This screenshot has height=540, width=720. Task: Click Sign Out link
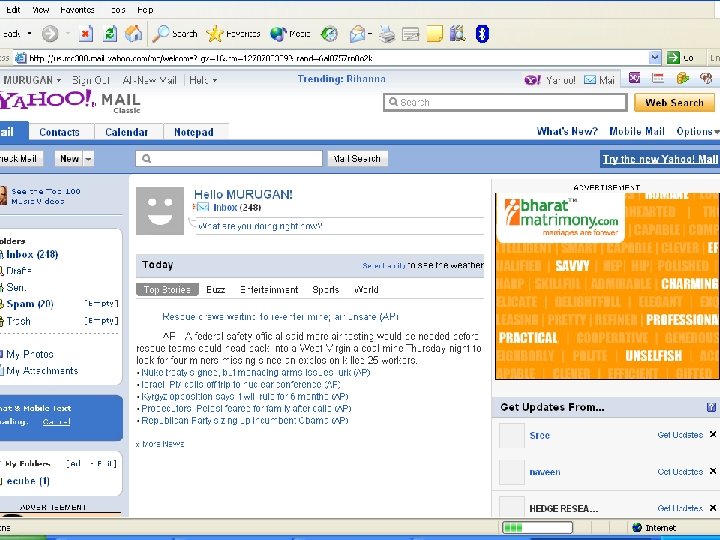[91, 80]
